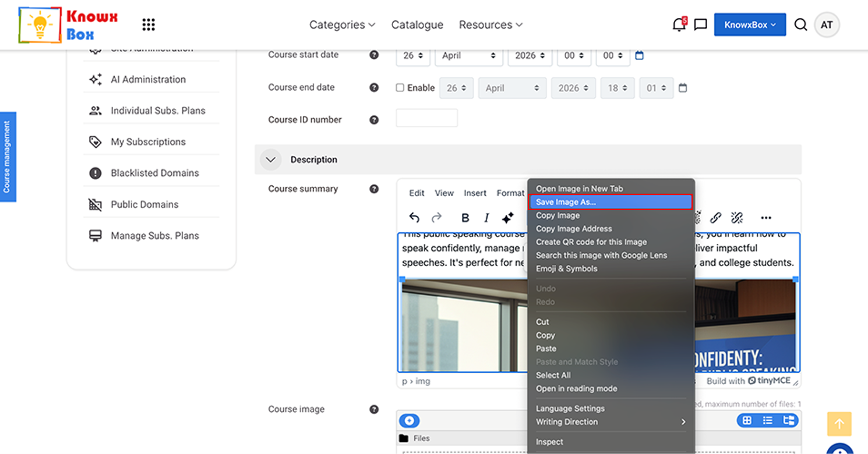868x454 pixels.
Task: Click help icon for Course image
Action: pyautogui.click(x=374, y=409)
